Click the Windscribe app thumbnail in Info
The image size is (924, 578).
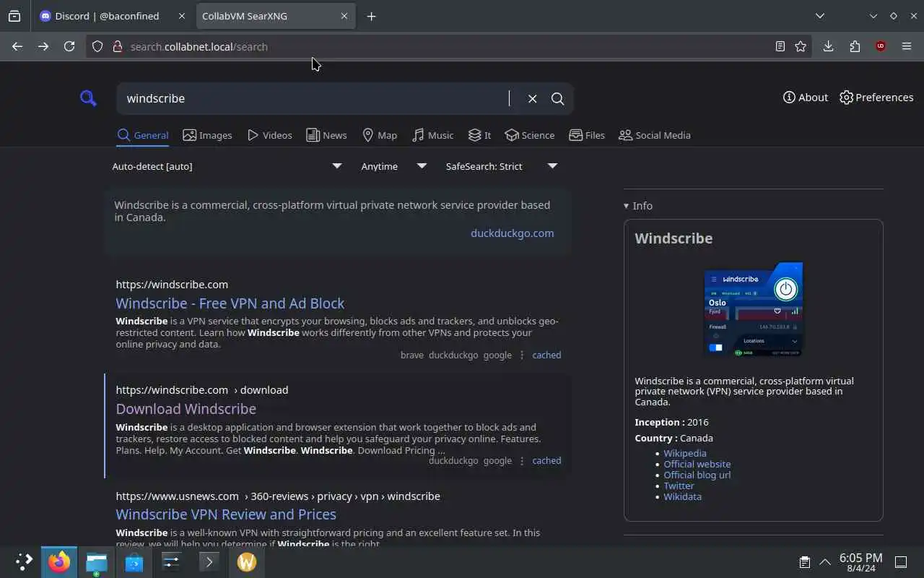click(x=753, y=310)
